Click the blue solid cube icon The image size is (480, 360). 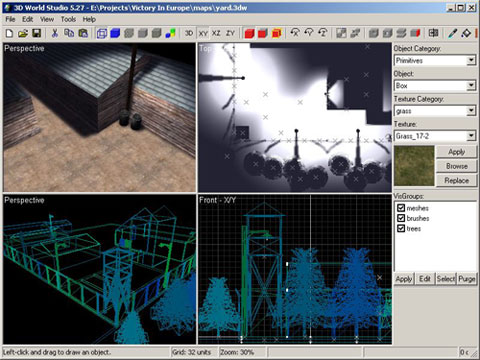pos(115,33)
